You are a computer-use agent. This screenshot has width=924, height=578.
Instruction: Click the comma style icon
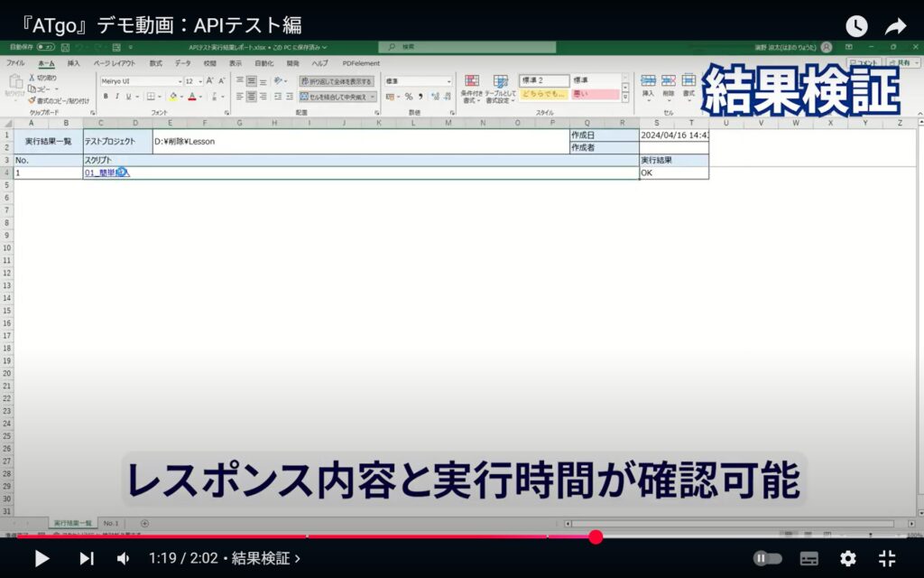[x=420, y=96]
